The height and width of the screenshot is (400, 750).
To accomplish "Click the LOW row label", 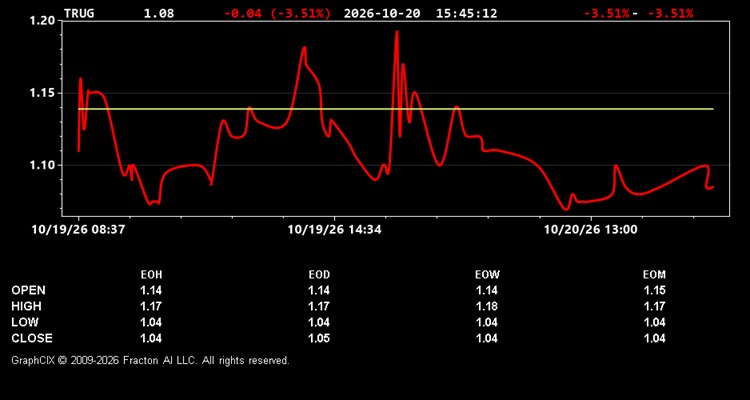I will (25, 322).
